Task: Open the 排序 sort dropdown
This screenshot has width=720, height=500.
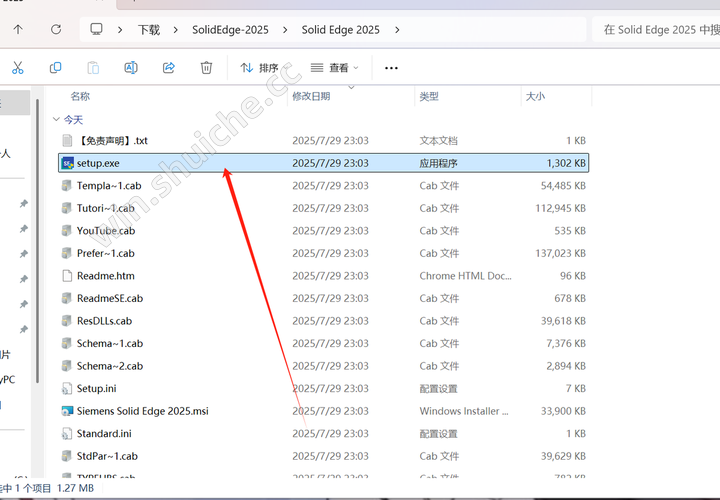Action: [265, 68]
